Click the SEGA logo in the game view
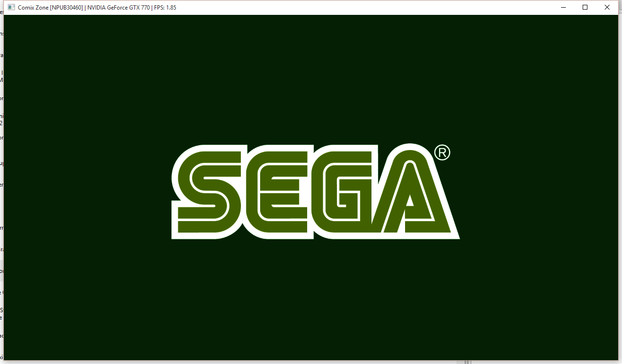Viewport: 622px width, 364px height. (315, 191)
